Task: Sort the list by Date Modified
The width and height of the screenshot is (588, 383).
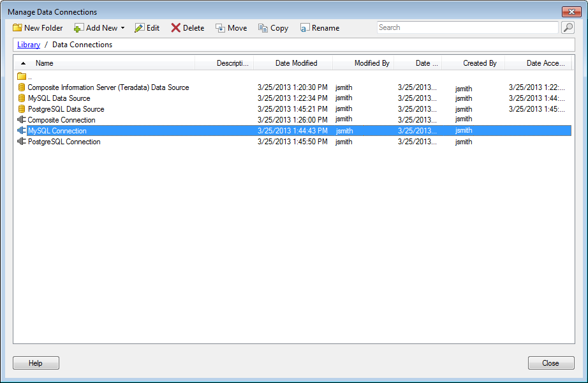Action: [297, 63]
